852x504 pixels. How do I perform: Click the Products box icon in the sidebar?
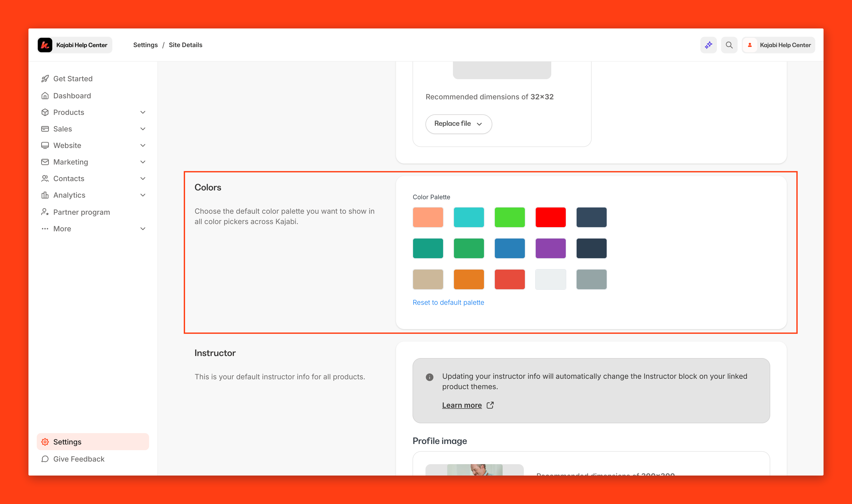(45, 112)
